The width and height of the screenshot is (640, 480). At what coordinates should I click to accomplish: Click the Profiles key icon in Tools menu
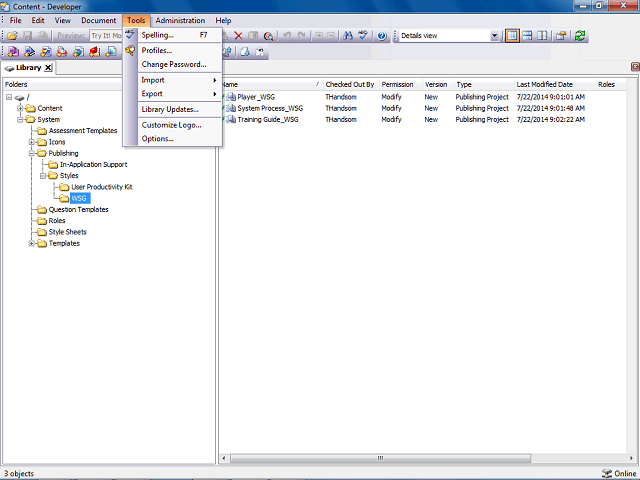[130, 51]
